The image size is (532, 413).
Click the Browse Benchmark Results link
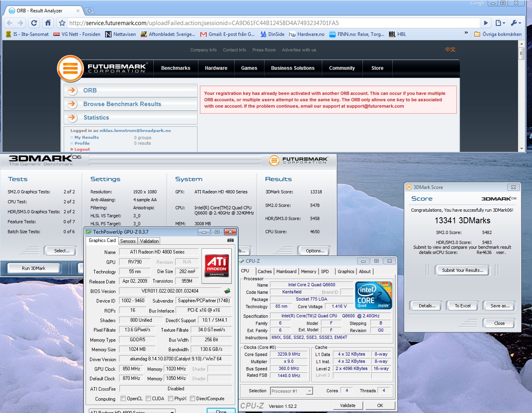click(122, 104)
